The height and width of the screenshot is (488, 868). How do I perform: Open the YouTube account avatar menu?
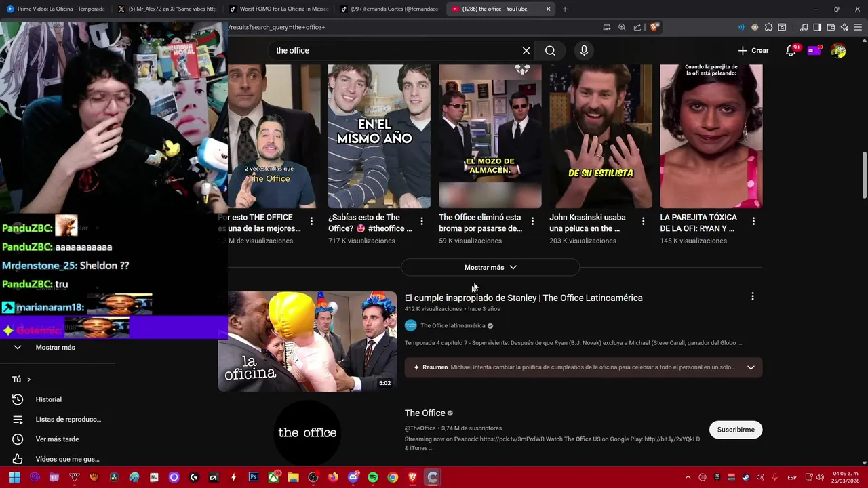point(838,51)
